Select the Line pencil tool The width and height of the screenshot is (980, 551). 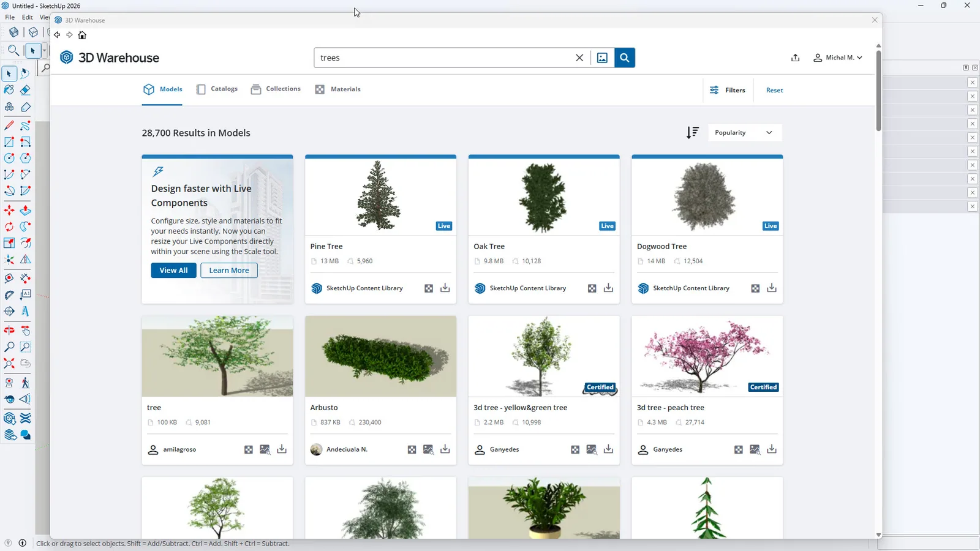click(x=9, y=126)
